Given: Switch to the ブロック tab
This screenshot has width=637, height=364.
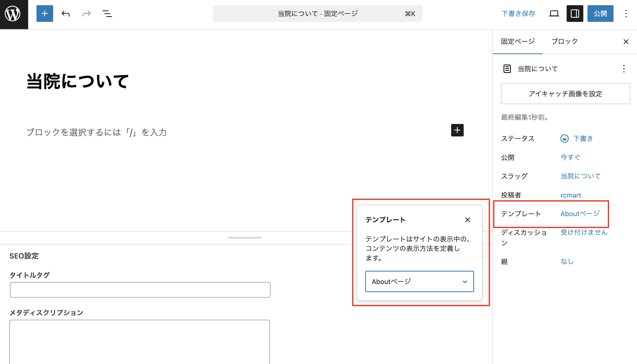Looking at the screenshot, I should click(x=565, y=41).
